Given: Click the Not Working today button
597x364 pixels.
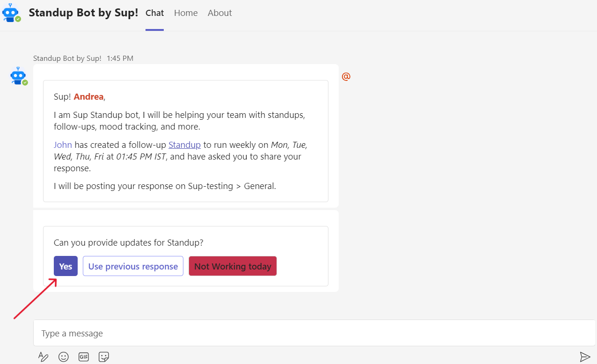Looking at the screenshot, I should coord(233,266).
